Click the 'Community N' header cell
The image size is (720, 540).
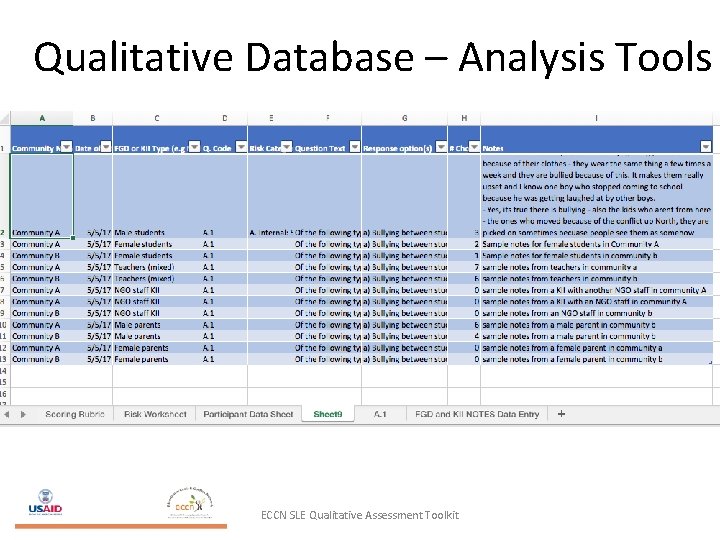(42, 139)
